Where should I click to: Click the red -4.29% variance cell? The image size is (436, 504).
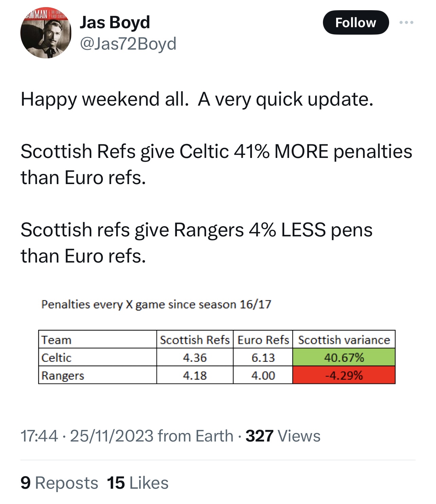point(344,375)
